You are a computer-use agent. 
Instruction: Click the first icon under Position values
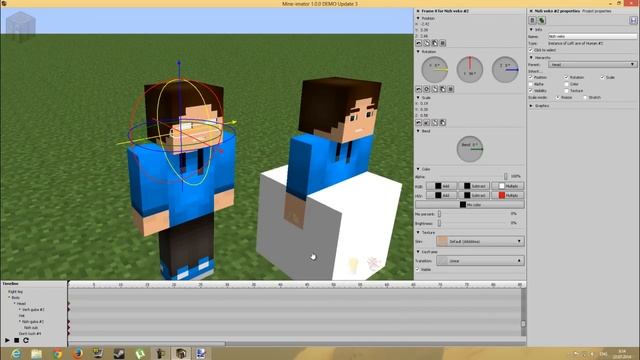pos(419,43)
